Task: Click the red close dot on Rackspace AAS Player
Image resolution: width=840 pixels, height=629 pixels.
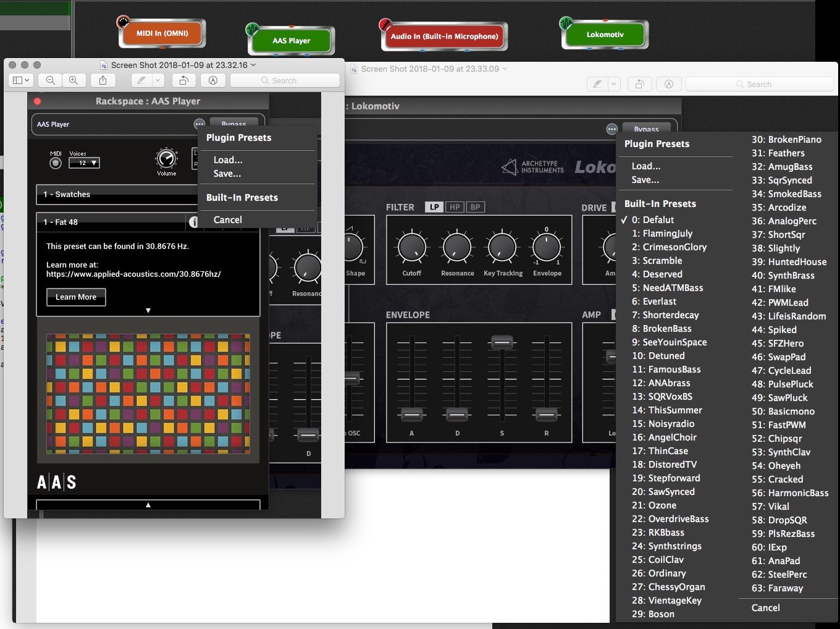Action: pos(37,101)
